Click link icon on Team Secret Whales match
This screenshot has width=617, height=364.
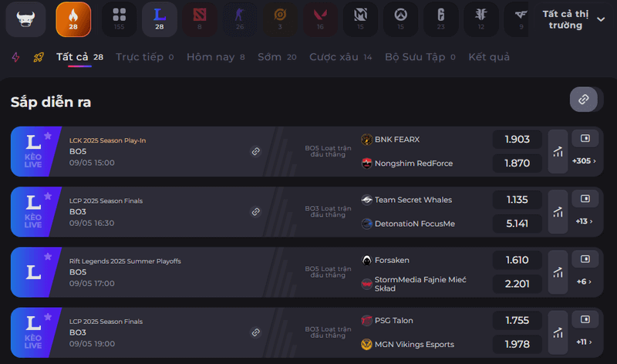255,211
